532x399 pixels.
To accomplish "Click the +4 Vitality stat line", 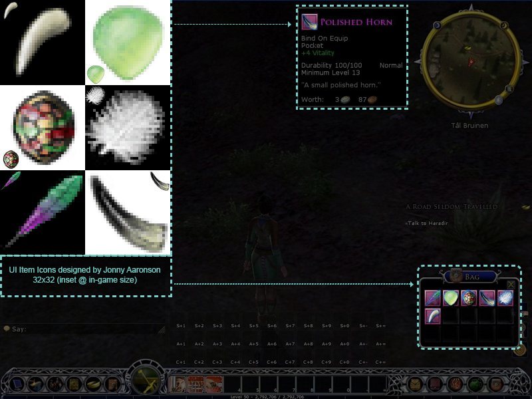I will [x=318, y=53].
